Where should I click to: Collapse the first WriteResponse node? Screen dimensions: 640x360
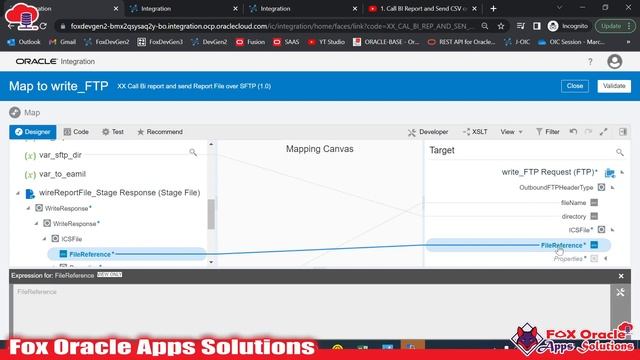click(28, 208)
